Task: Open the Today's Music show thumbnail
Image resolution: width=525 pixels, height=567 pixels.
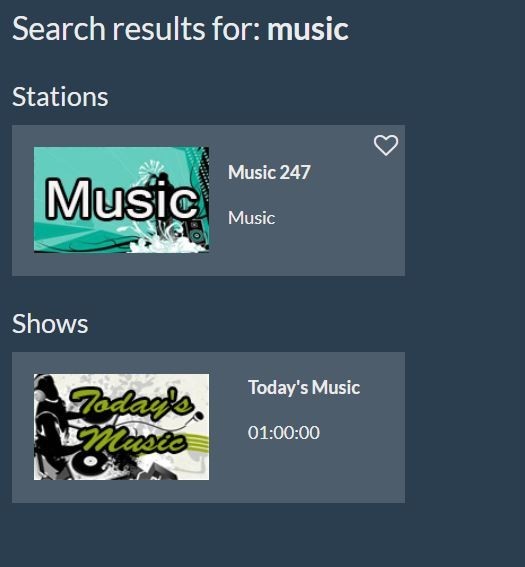Action: pos(121,427)
